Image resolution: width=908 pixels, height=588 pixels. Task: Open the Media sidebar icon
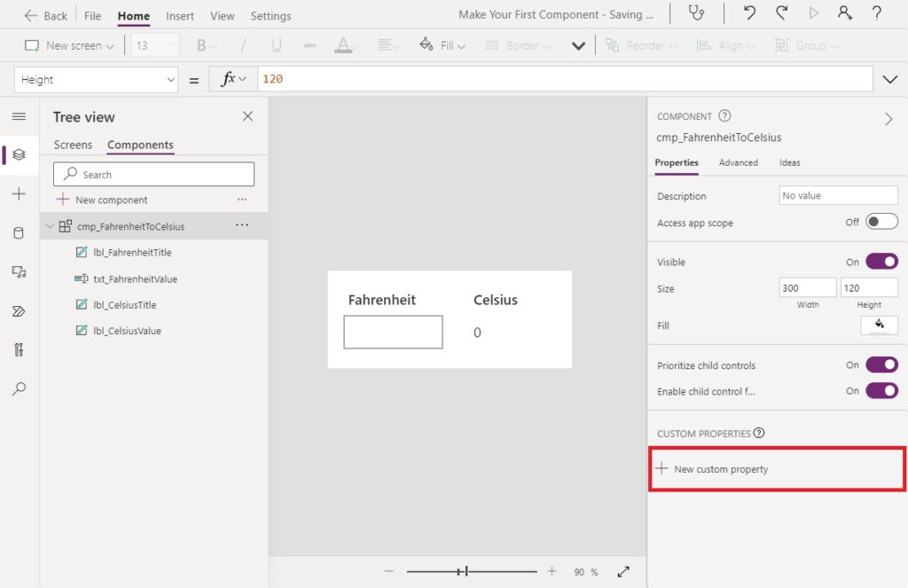click(19, 271)
